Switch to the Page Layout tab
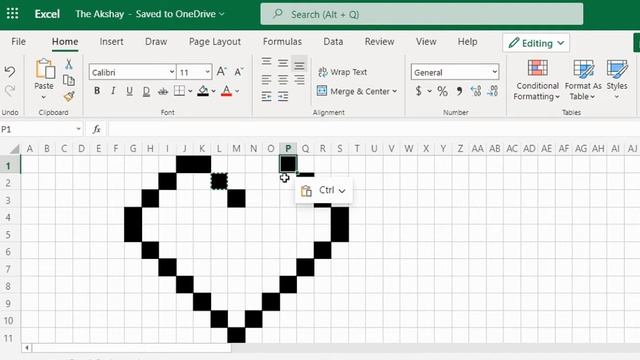This screenshot has width=640, height=360. tap(215, 42)
